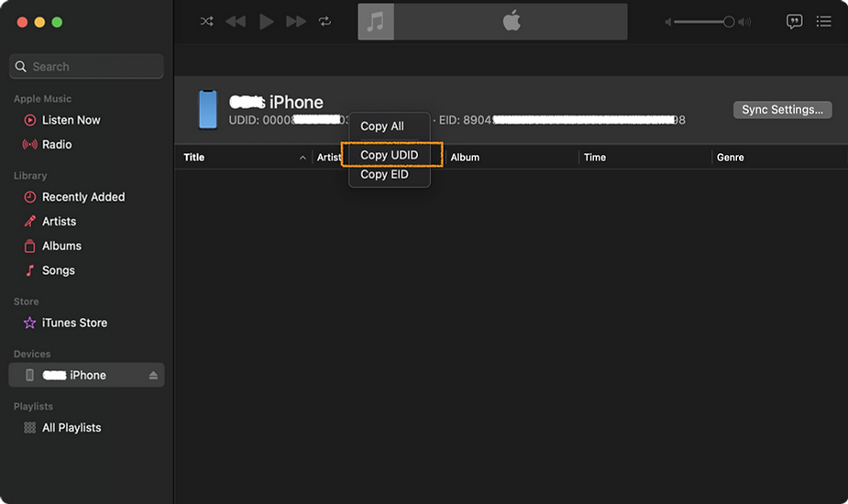
Task: Eject the iPhone device
Action: (153, 376)
